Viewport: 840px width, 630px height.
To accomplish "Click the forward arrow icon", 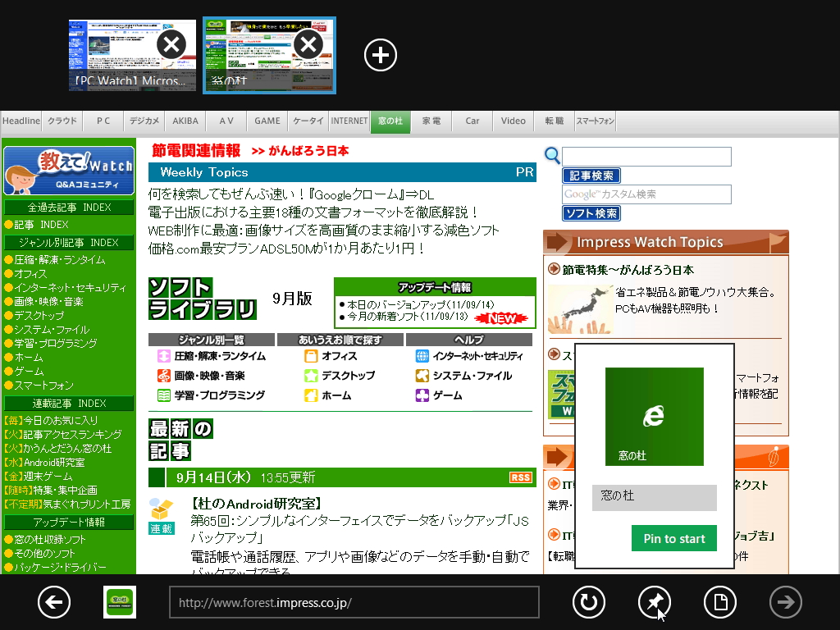I will point(785,602).
